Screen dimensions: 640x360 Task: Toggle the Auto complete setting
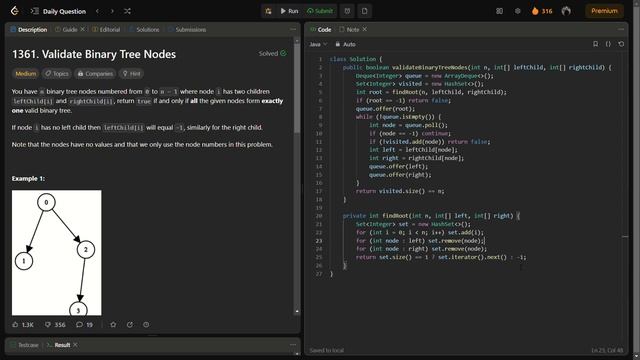[345, 44]
